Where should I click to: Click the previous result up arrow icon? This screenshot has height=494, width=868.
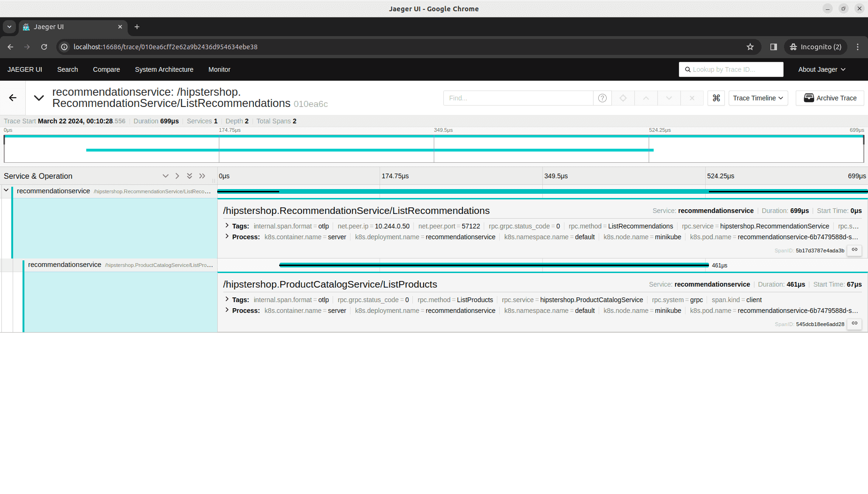click(646, 98)
